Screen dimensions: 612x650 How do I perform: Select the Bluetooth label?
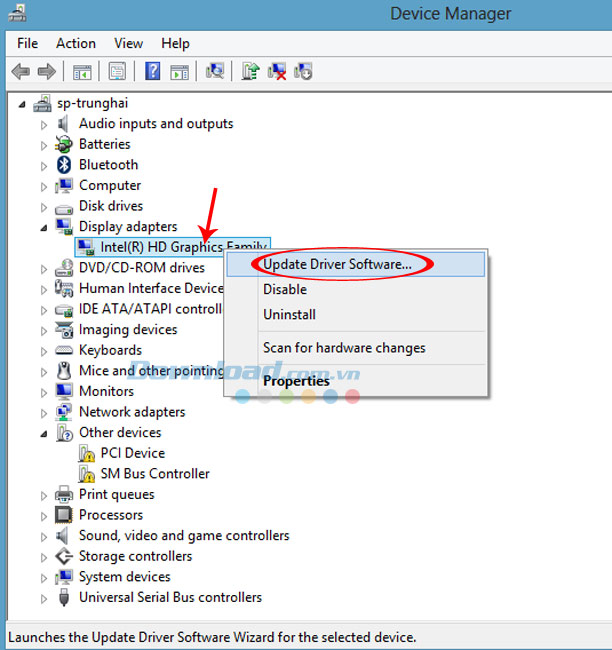109,165
